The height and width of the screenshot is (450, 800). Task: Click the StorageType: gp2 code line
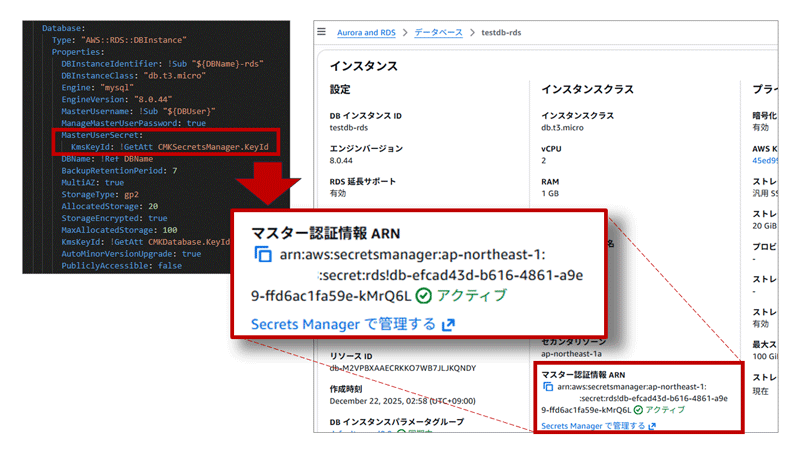point(100,194)
